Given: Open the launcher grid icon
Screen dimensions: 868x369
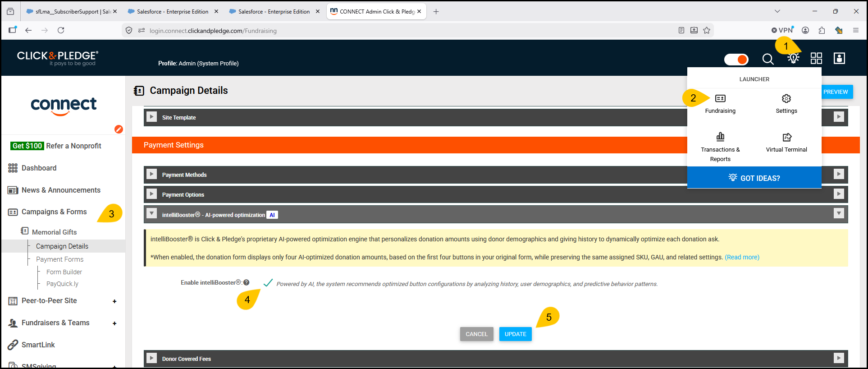Looking at the screenshot, I should coord(816,58).
